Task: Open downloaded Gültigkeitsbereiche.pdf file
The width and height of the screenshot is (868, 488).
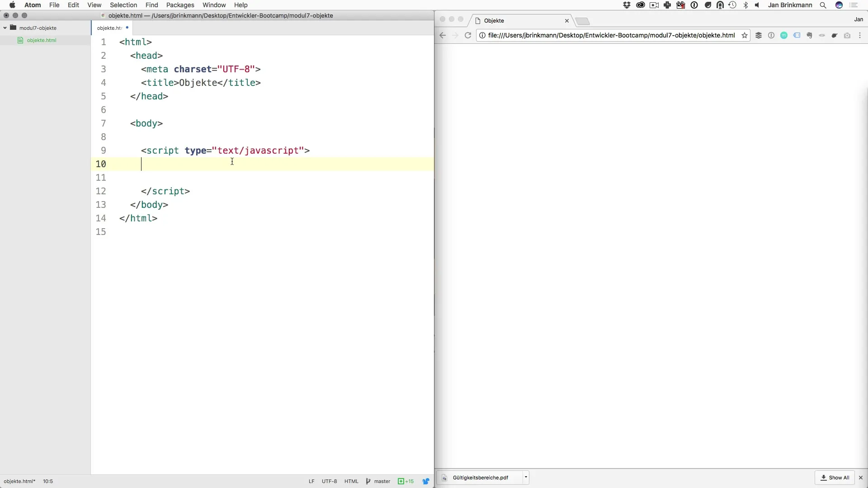Action: (480, 478)
